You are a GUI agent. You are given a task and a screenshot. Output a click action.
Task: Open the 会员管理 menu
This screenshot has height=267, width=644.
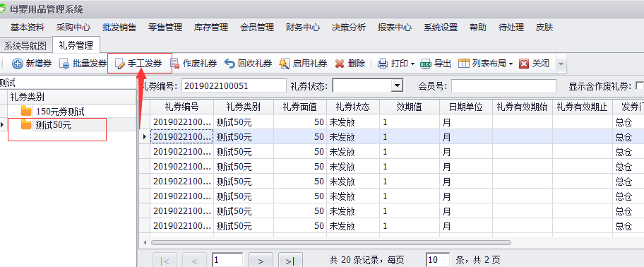(x=257, y=28)
